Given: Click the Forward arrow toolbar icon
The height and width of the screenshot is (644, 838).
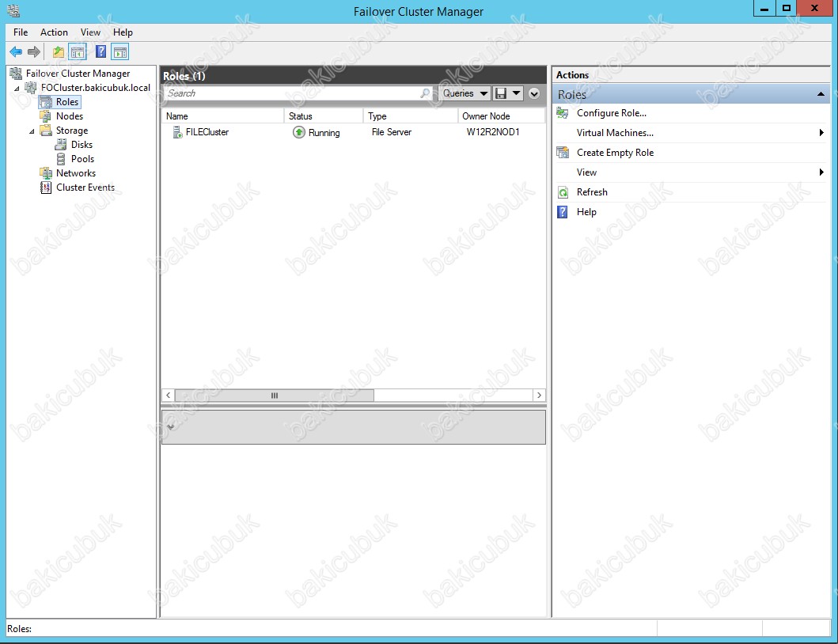Looking at the screenshot, I should (x=34, y=52).
